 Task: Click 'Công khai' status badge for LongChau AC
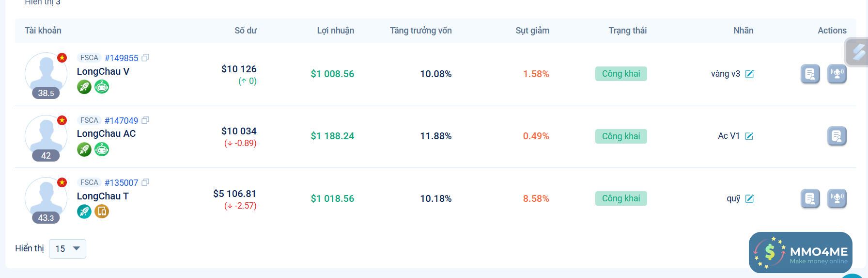620,136
